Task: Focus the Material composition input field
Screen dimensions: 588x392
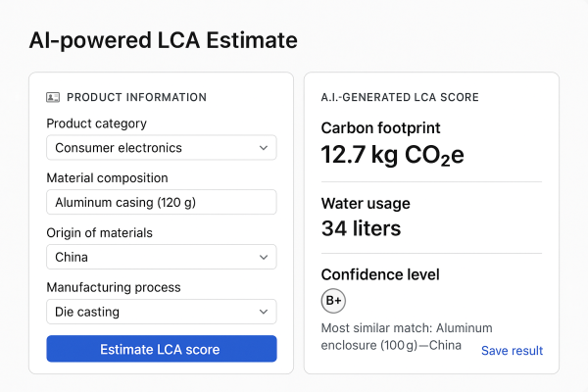Action: click(161, 202)
